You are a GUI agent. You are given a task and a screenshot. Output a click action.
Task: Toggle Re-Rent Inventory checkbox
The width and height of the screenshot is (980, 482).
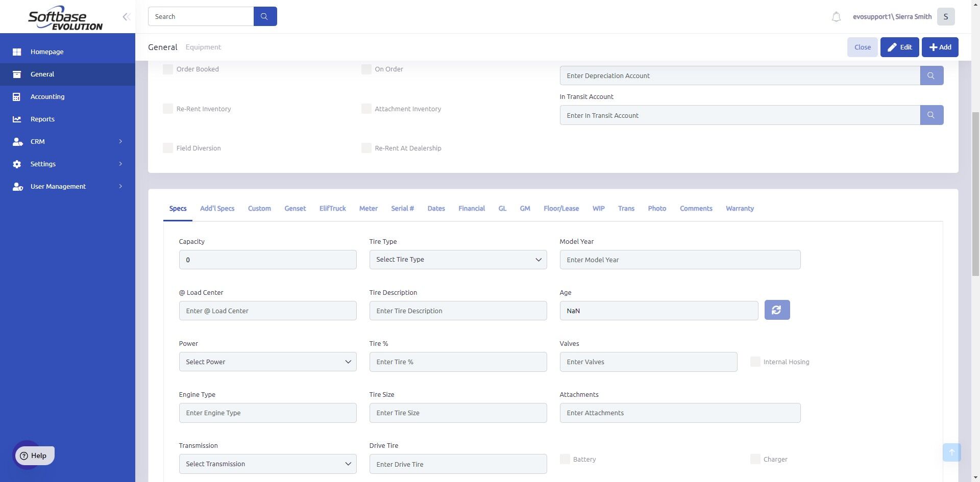(x=167, y=109)
